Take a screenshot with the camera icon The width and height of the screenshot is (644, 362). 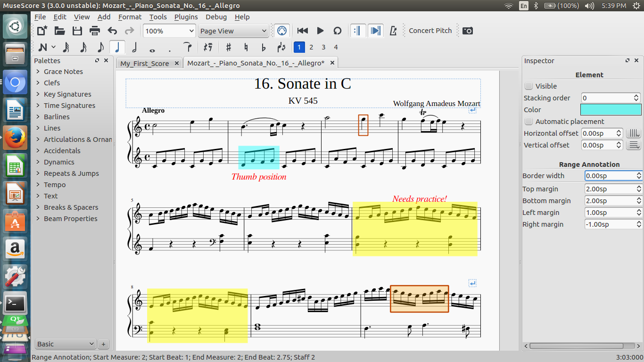(x=468, y=31)
